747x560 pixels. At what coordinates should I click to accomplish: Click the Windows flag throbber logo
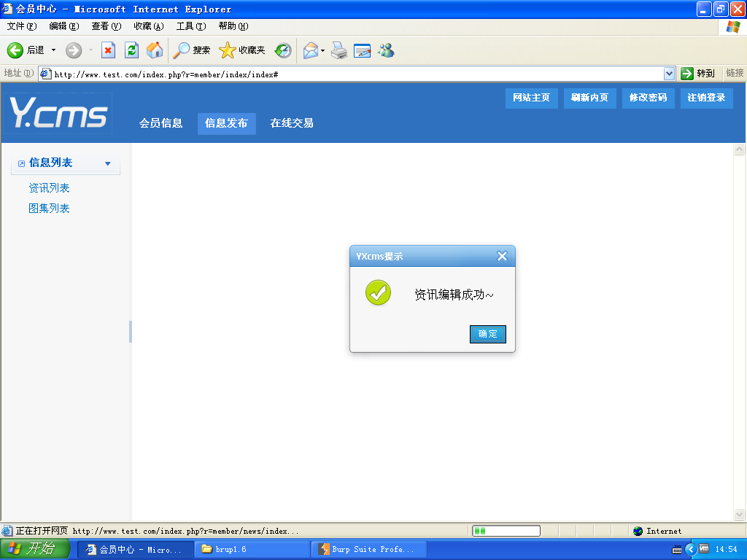pos(732,27)
